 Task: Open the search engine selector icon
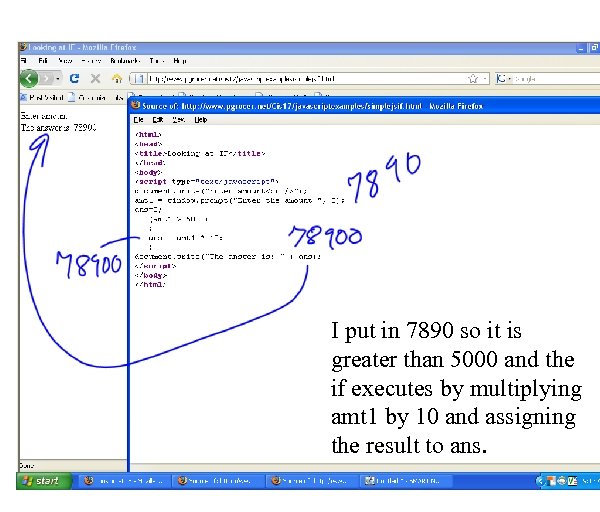pyautogui.click(x=502, y=79)
